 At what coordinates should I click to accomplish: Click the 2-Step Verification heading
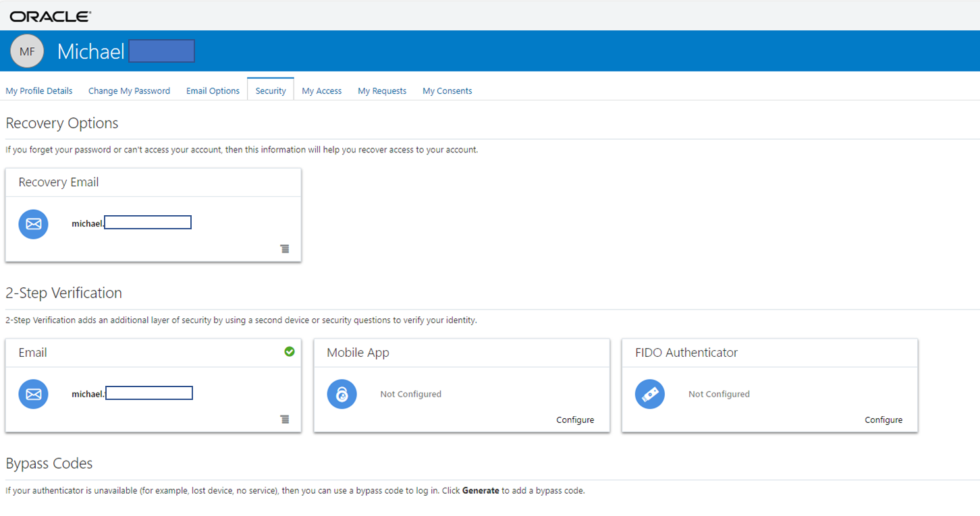tap(64, 293)
